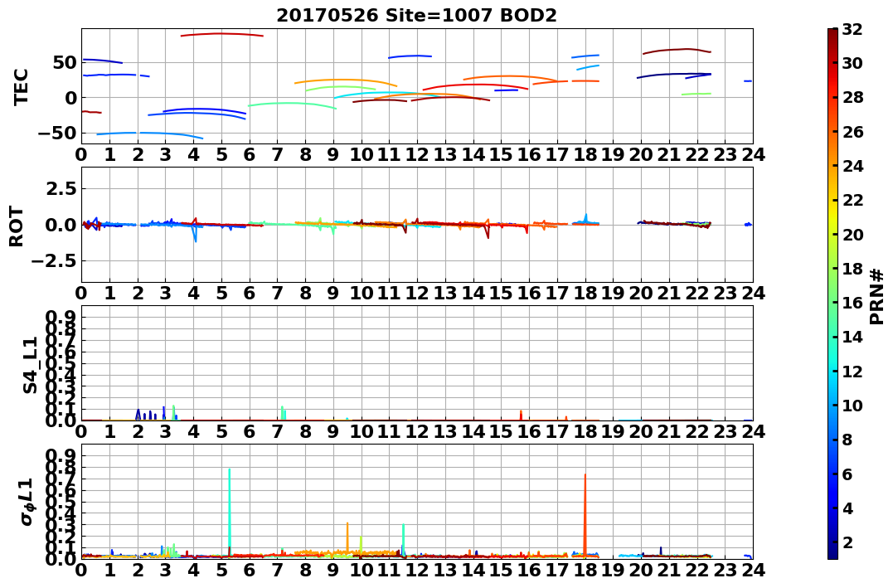Click the orange-red spike at hour 18

pos(585,514)
